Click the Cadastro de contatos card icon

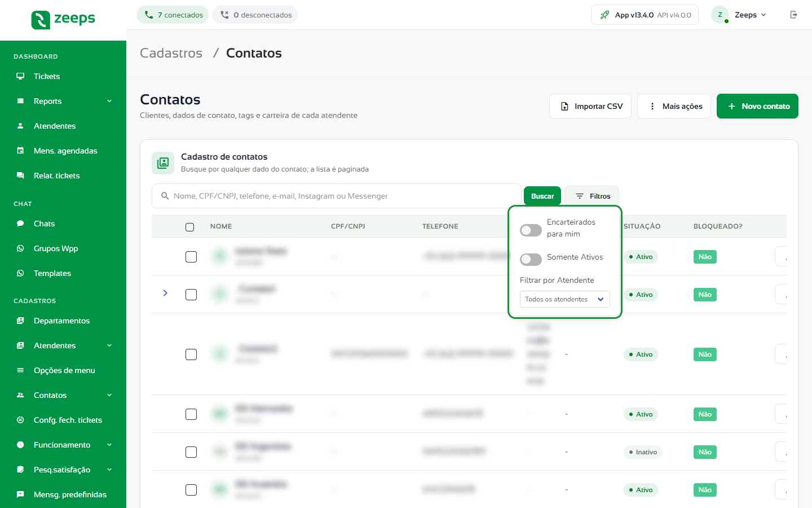coord(163,163)
